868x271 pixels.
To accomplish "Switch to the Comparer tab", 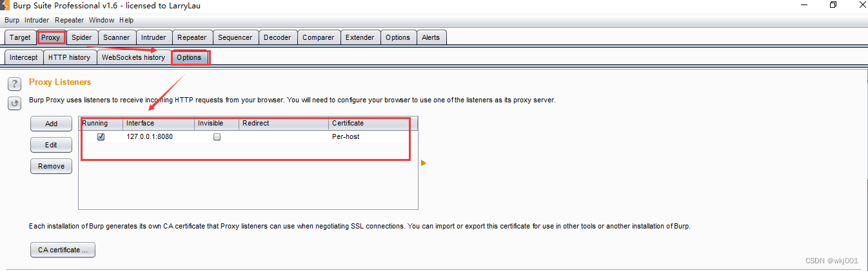I will pyautogui.click(x=319, y=37).
